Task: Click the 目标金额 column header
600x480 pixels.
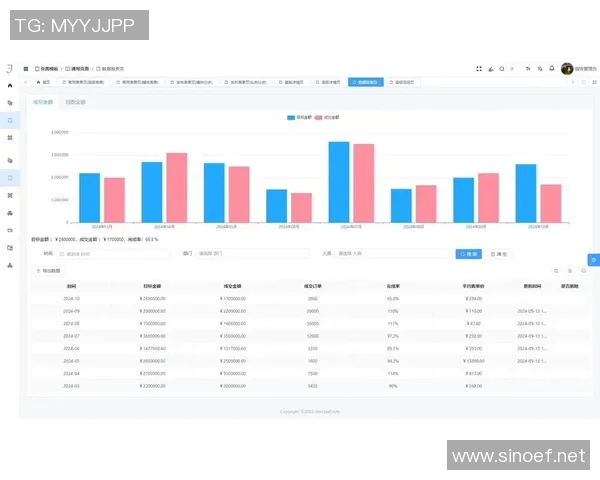Action: point(152,286)
